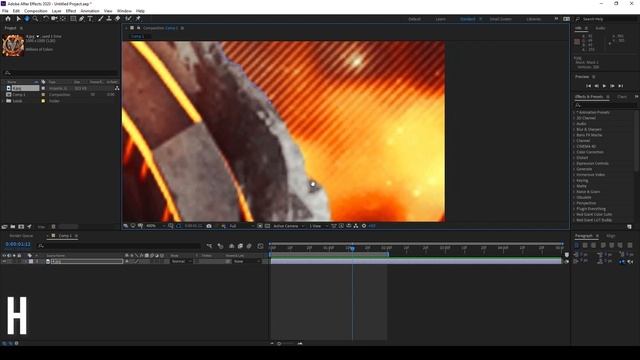Open the Normal blending mode dropdown
640x360 pixels.
[181, 261]
